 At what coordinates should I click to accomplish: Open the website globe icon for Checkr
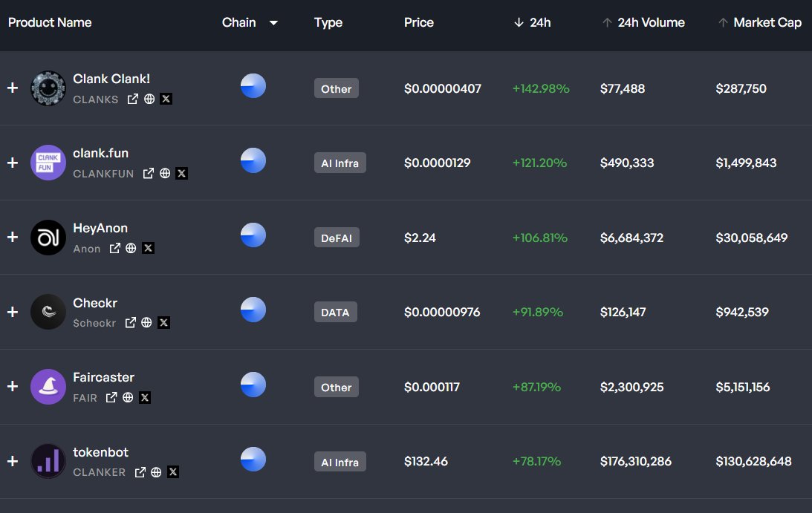pyautogui.click(x=147, y=323)
